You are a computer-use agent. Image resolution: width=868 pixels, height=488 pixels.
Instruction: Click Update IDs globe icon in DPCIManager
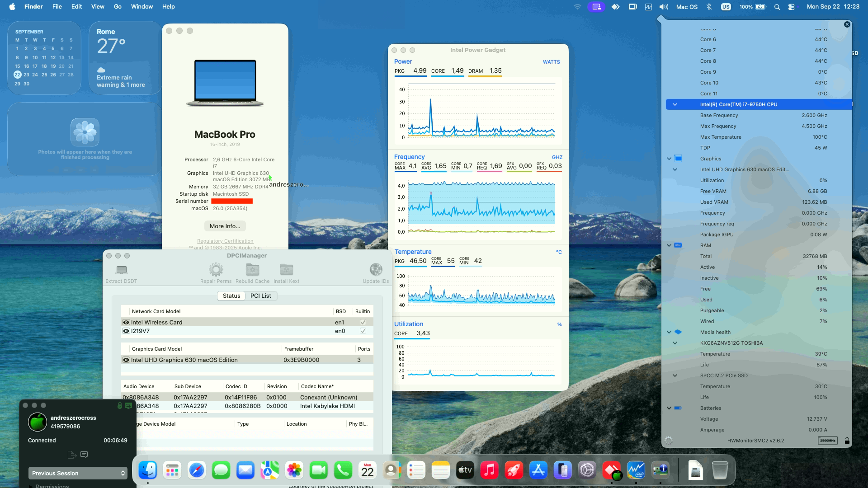[376, 270]
